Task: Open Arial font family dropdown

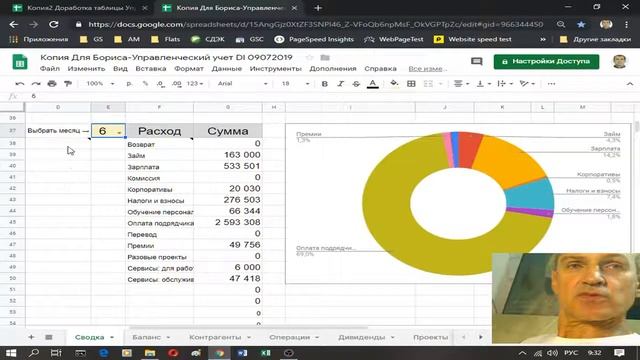Action: click(242, 84)
